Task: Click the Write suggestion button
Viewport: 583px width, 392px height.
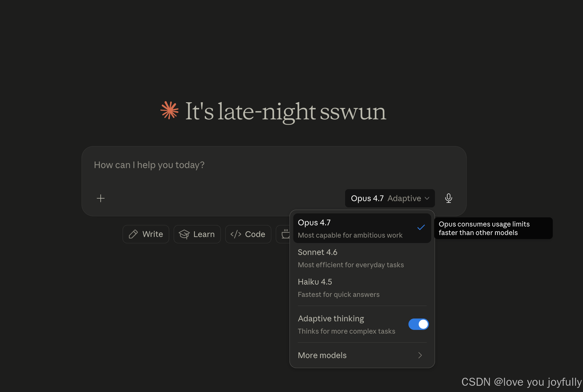Action: (x=146, y=234)
